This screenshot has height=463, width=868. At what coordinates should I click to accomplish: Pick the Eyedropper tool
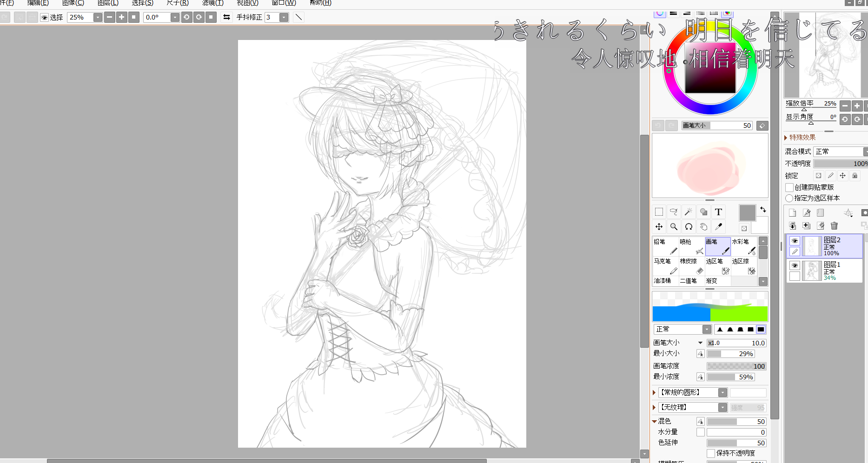point(718,227)
